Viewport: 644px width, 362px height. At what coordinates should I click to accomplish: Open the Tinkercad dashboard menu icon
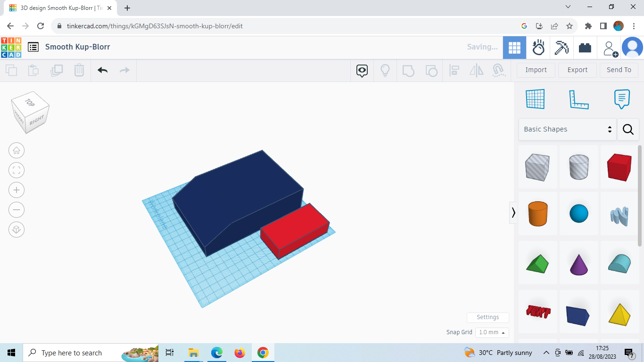[33, 47]
